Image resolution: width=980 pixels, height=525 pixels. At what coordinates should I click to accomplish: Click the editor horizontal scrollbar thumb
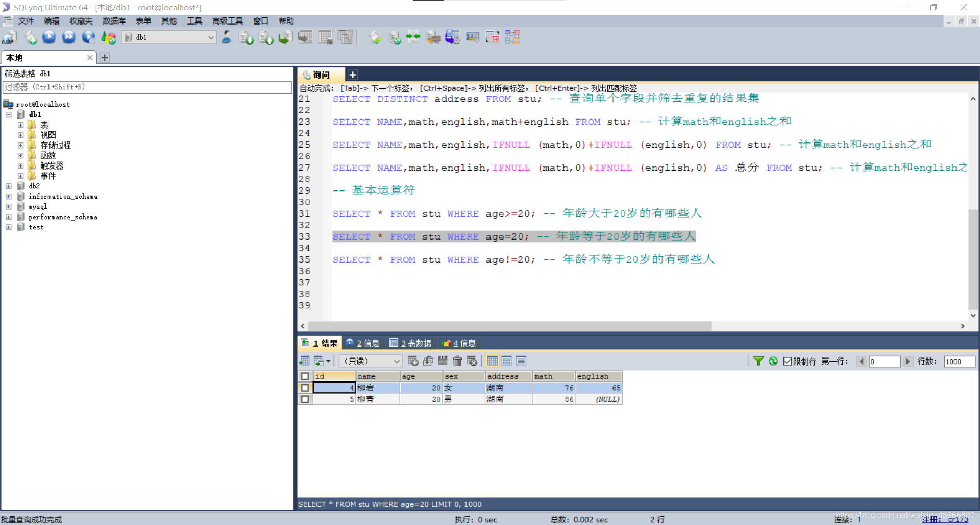tap(509, 326)
